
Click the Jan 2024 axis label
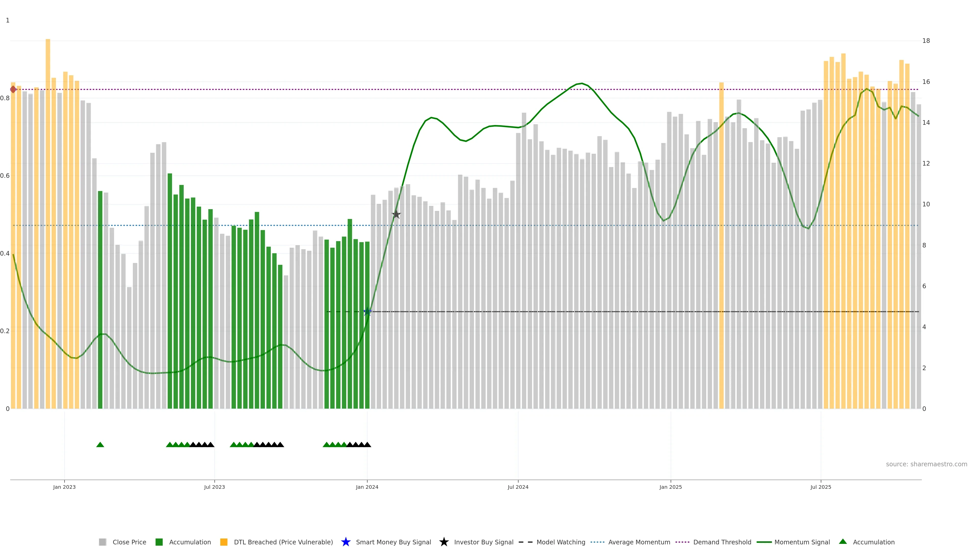click(367, 487)
